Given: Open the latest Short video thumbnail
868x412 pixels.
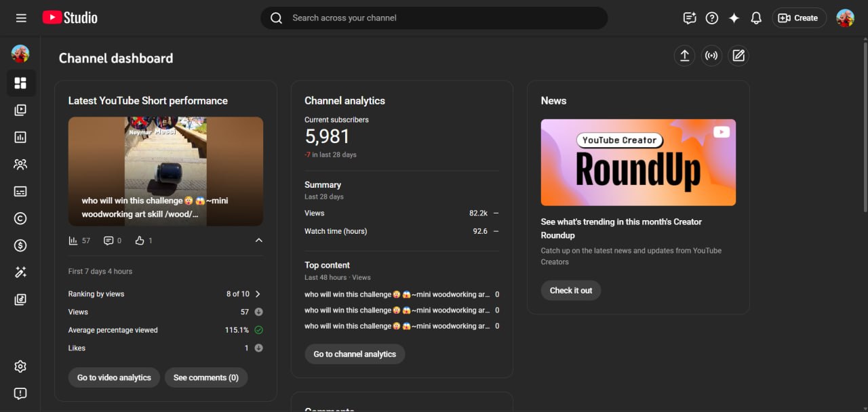Looking at the screenshot, I should pos(165,171).
